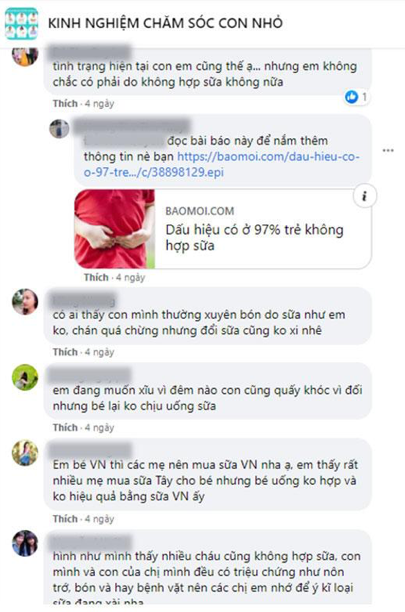
Task: Open the KINH NGHIỆM CHĂM SÓC CON NHỎ group title
Action: click(x=165, y=23)
